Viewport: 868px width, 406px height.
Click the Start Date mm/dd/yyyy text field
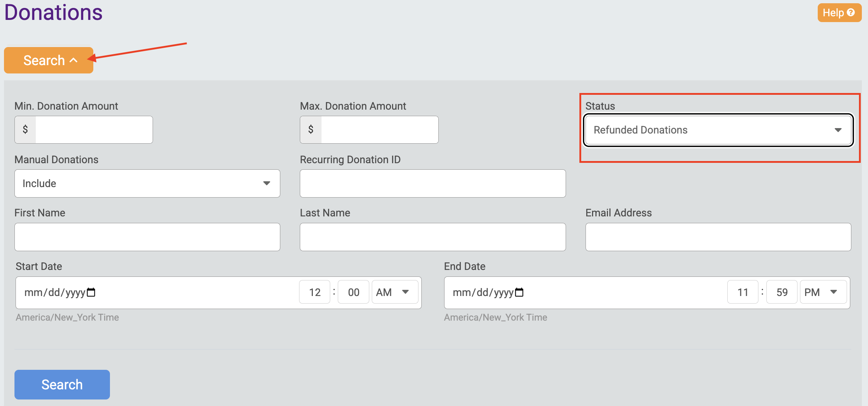(54, 292)
